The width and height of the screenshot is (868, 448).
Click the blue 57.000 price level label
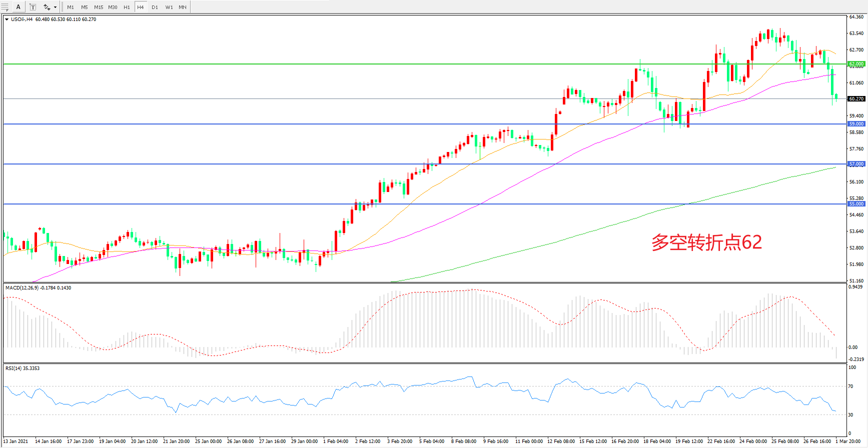click(856, 164)
